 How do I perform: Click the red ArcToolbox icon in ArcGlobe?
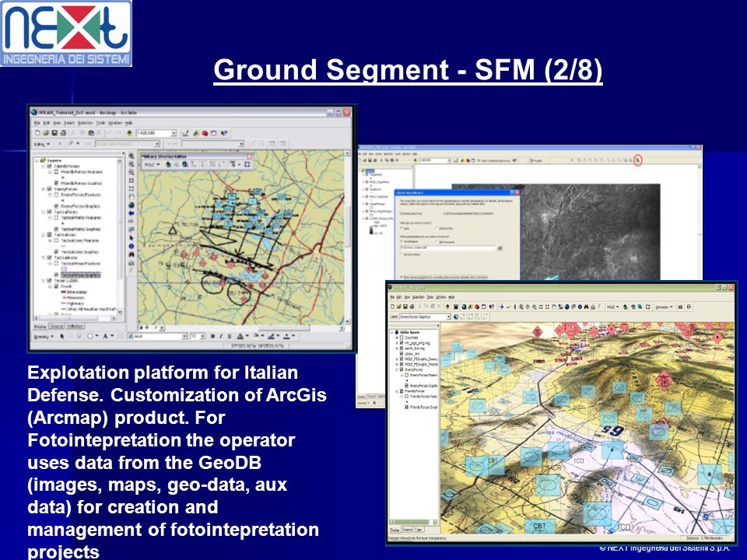[477, 306]
